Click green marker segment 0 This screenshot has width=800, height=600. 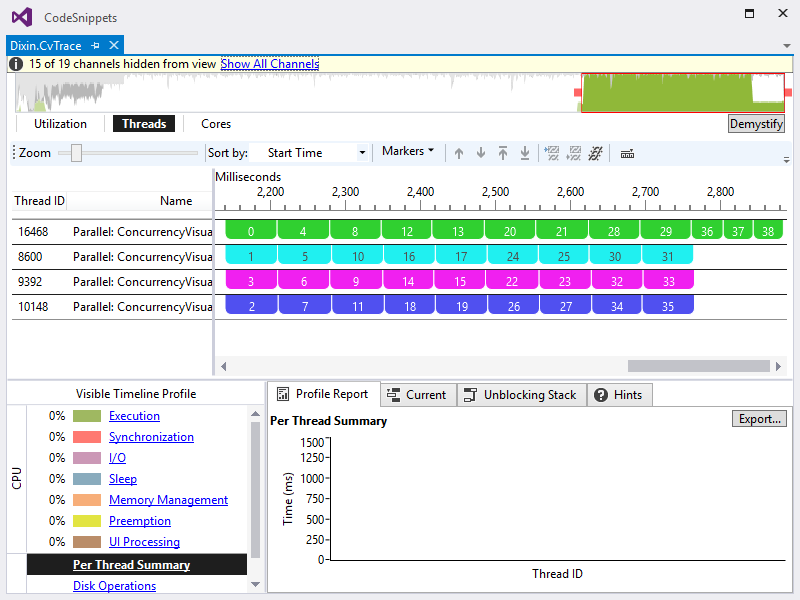tap(251, 230)
